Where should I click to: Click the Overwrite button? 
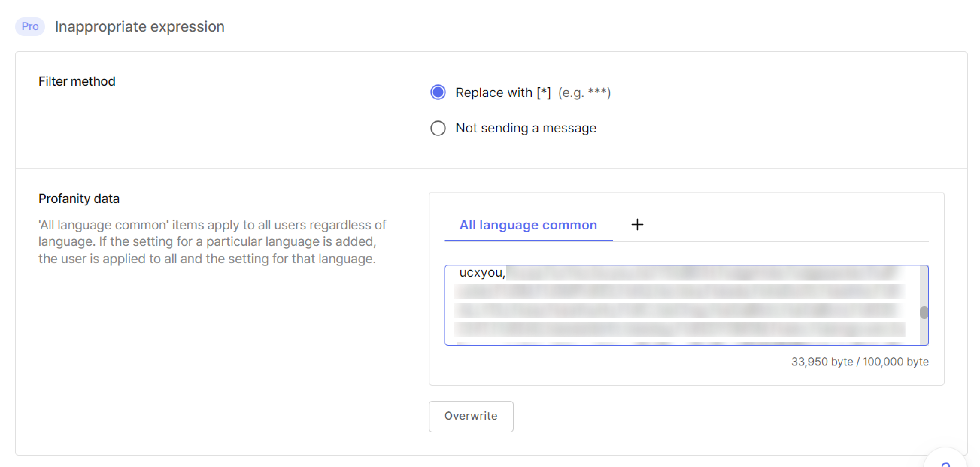tap(471, 416)
